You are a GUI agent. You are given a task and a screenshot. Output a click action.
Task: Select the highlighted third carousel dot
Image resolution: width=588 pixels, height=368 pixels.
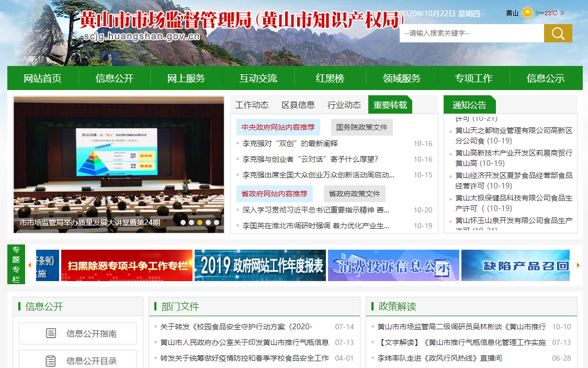[200, 222]
